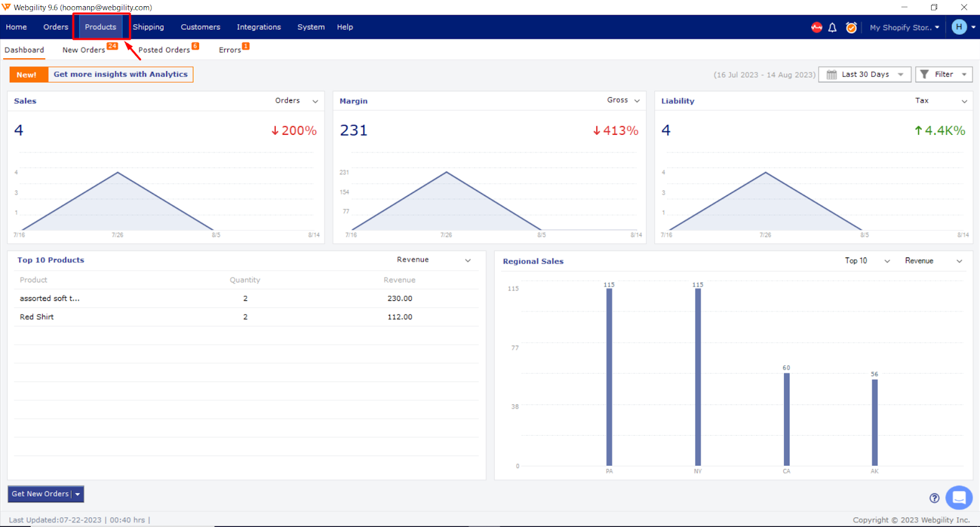
Task: Expand the My Shopify Store selector
Action: point(904,28)
